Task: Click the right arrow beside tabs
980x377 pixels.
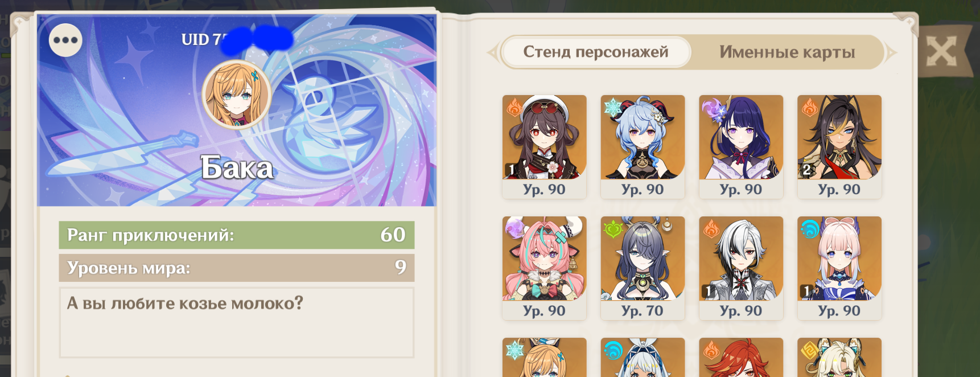Action: click(x=891, y=53)
